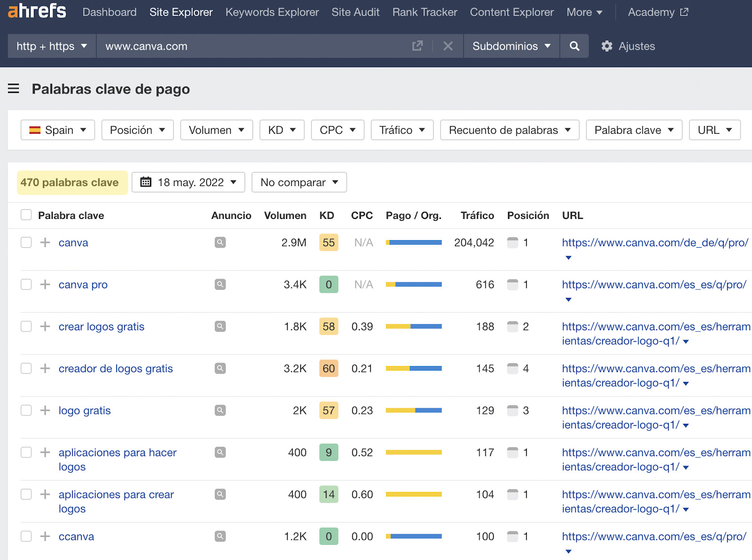752x560 pixels.
Task: Click ad preview icon for creador de logos gratis
Action: coord(220,368)
